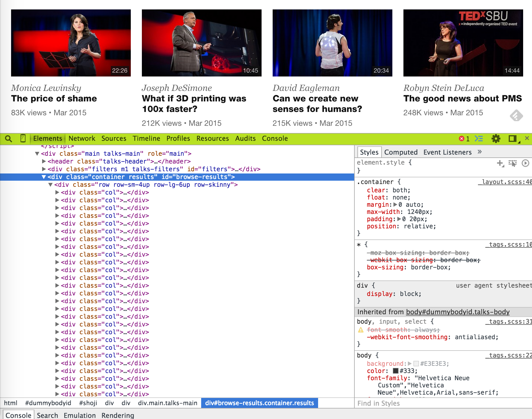
Task: Click 'The price of shame' title
Action: 54,98
